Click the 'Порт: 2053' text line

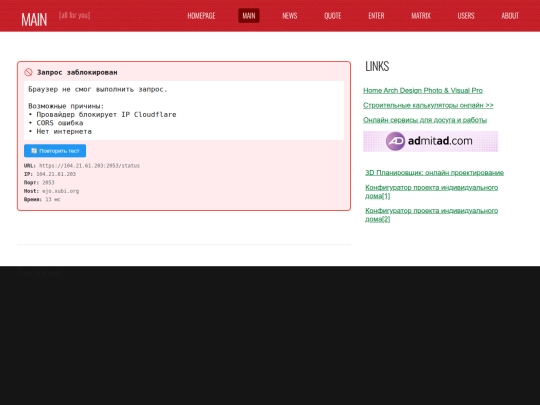(x=39, y=183)
